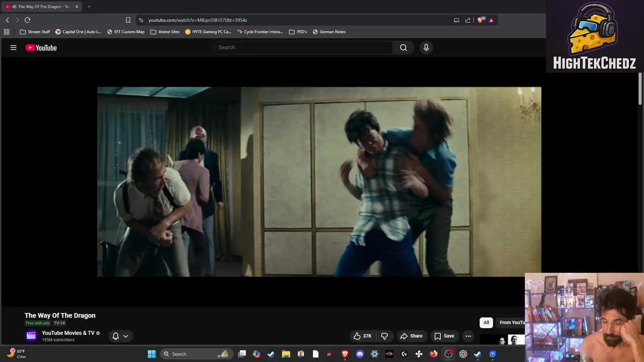The width and height of the screenshot is (644, 362).
Task: Save the video to a playlist
Action: click(x=444, y=336)
